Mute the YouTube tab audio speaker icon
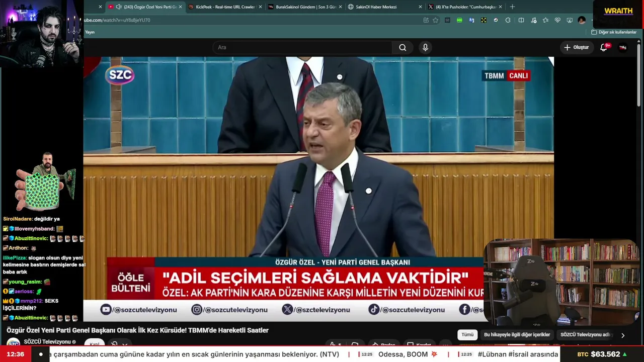The width and height of the screenshot is (644, 362). coord(118,7)
